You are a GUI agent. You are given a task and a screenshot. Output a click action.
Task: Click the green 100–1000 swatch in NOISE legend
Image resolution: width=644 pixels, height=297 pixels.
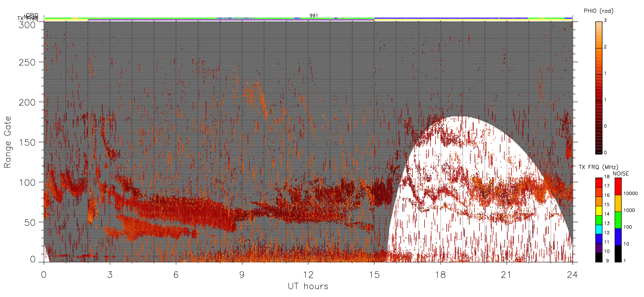click(x=618, y=220)
